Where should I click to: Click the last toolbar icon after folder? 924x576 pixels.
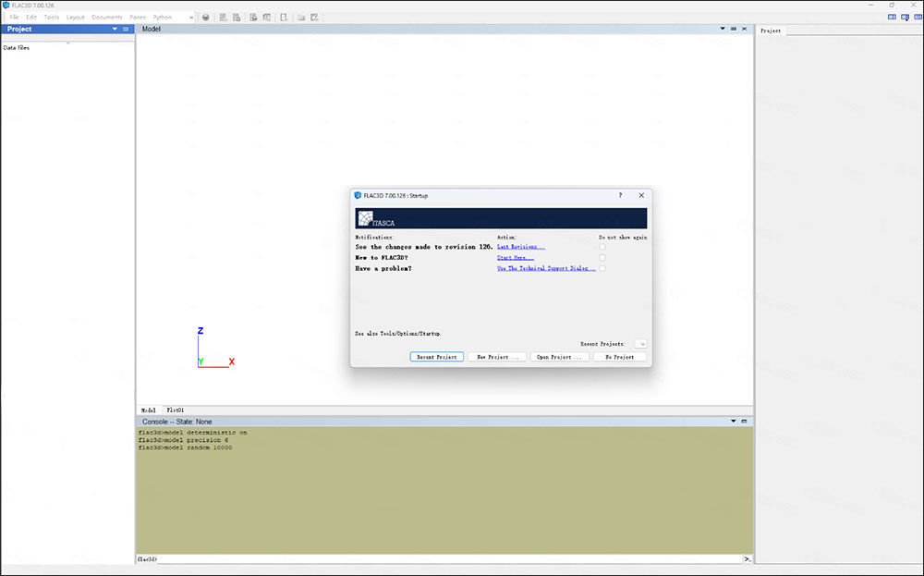315,18
